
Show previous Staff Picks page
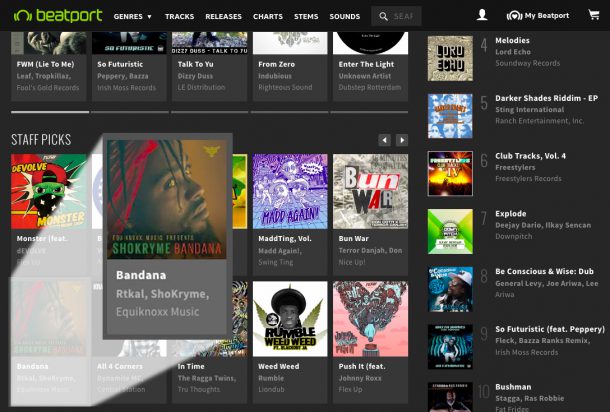coord(384,140)
